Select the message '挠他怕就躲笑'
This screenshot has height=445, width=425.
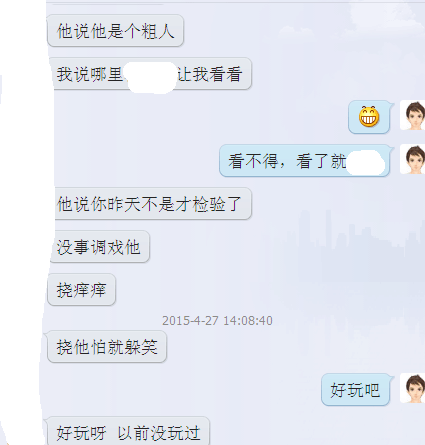coord(107,347)
